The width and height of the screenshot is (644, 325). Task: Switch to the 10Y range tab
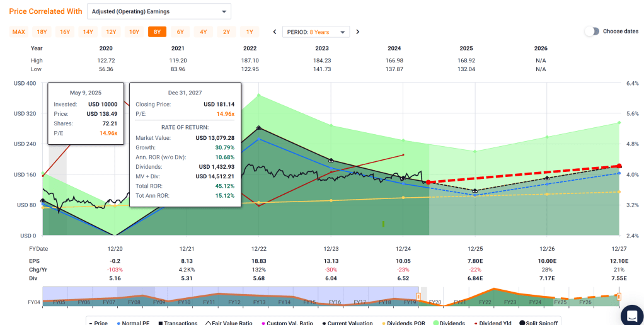click(134, 32)
